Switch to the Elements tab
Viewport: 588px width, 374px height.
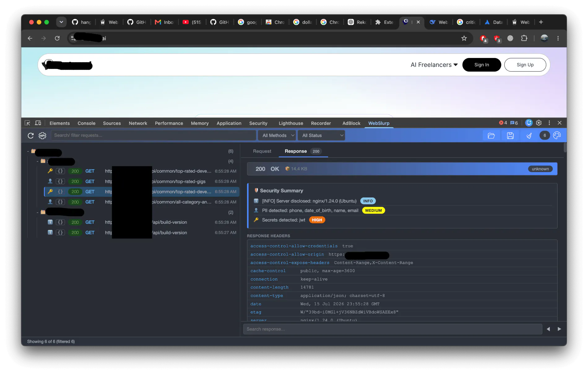pyautogui.click(x=59, y=123)
